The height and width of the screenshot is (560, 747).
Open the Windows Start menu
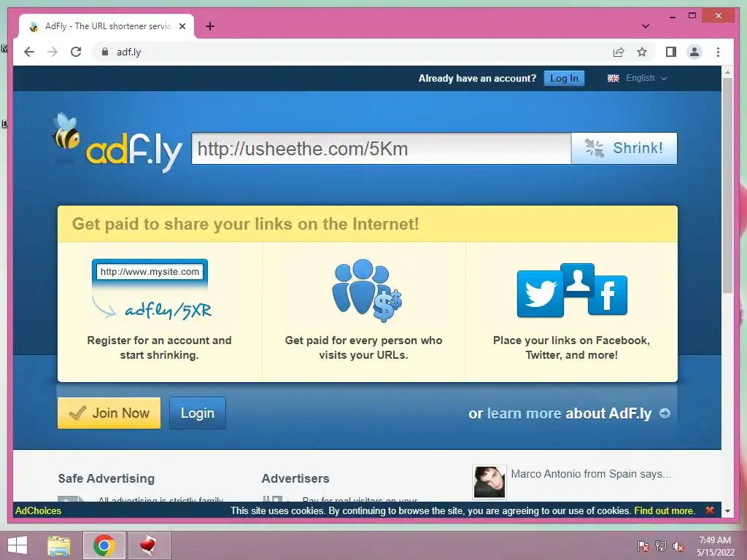tap(18, 545)
